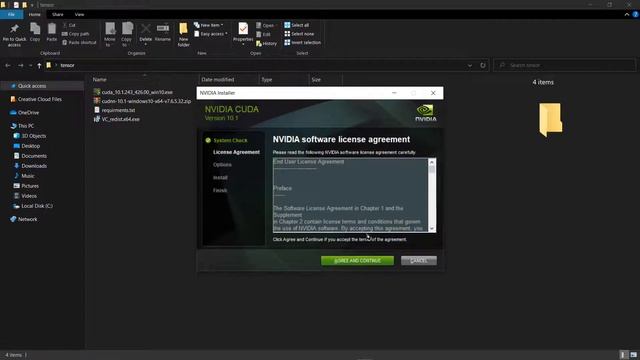640x360 pixels.
Task: Sort files by Size column
Action: [x=316, y=80]
